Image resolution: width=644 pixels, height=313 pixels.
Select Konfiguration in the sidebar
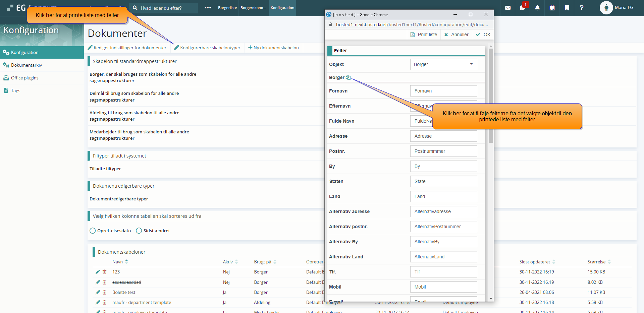(42, 52)
